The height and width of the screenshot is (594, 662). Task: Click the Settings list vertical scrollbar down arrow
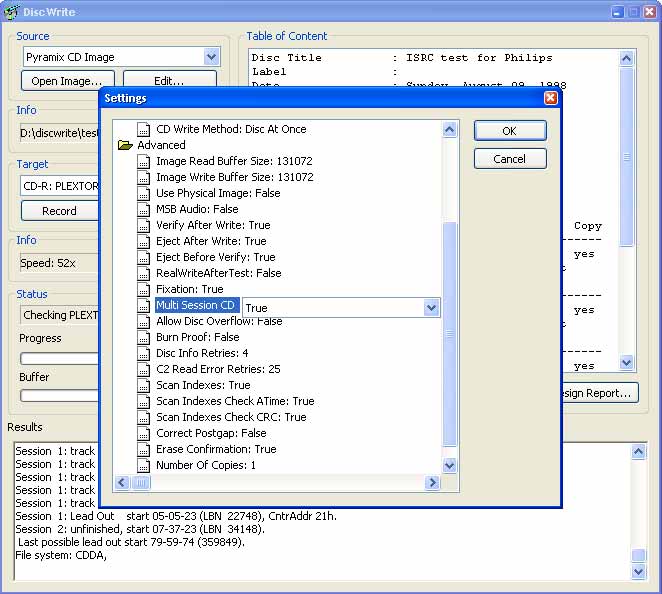(x=449, y=465)
